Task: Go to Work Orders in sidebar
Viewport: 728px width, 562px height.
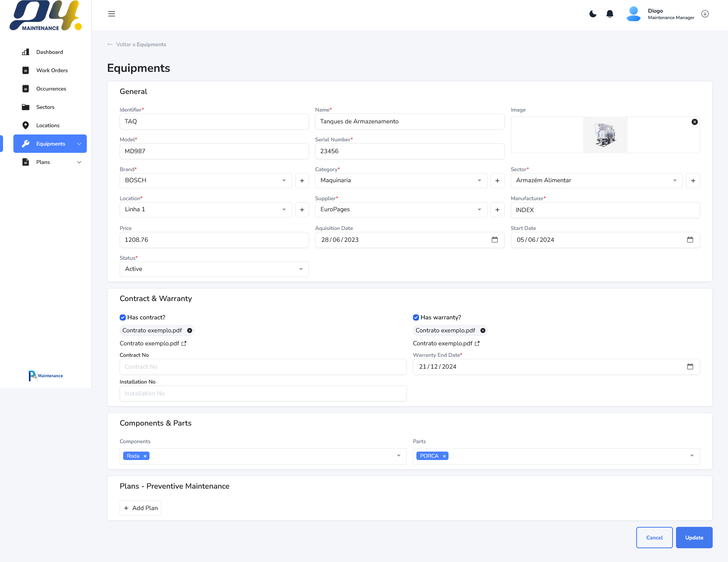Action: point(52,70)
